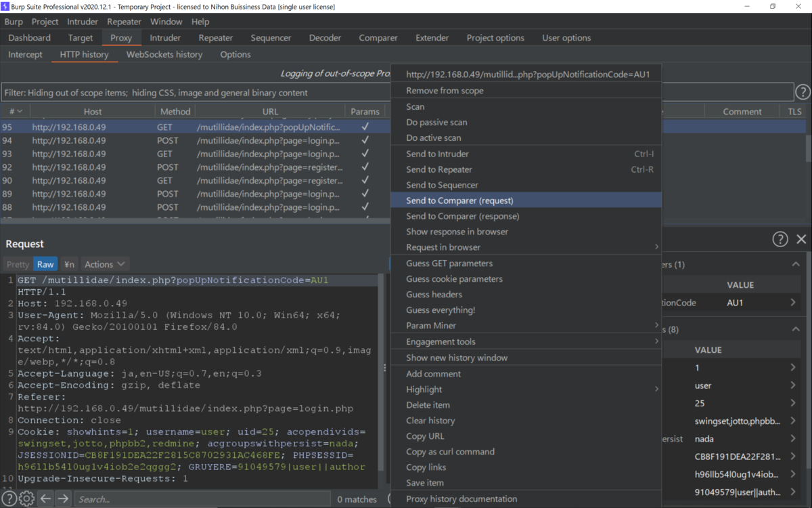Open request editor help icon at bottom left
The height and width of the screenshot is (508, 812).
[x=9, y=499]
